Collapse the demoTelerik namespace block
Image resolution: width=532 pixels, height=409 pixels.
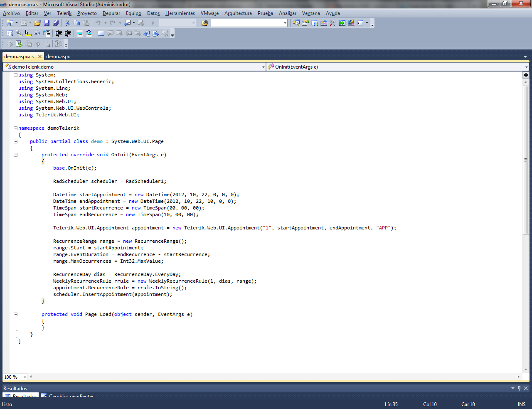point(15,128)
